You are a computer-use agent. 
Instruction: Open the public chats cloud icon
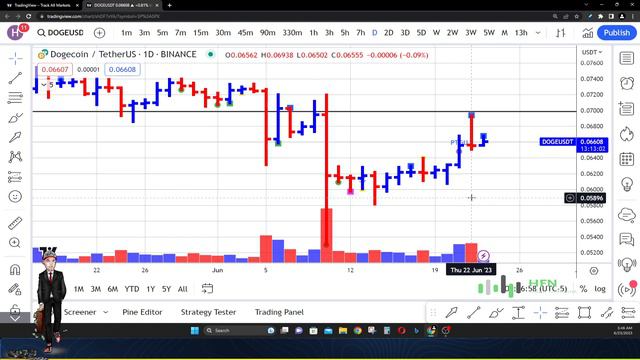pos(627,214)
